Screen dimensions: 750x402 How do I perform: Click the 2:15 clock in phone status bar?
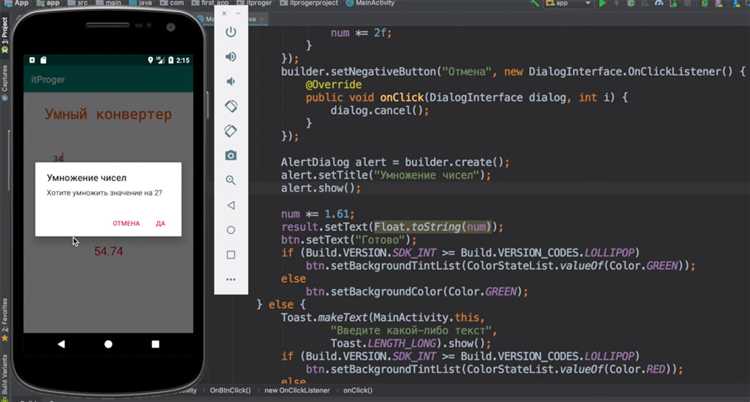point(183,60)
